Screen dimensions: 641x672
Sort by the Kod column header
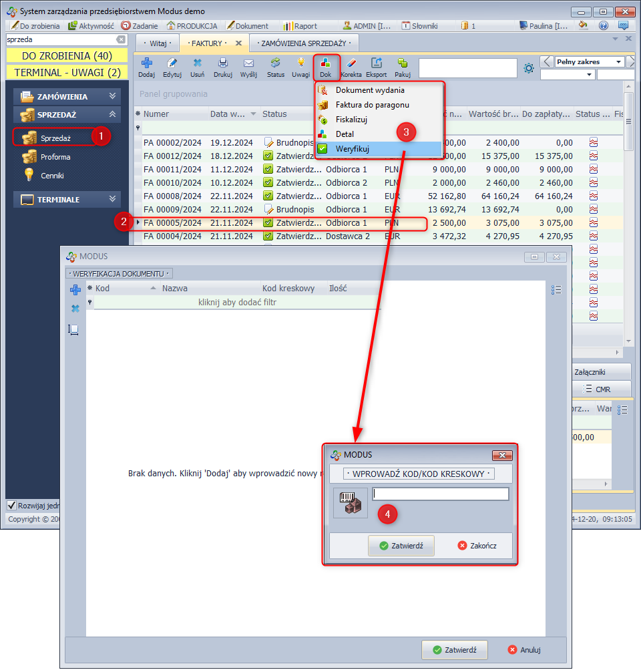coord(123,288)
